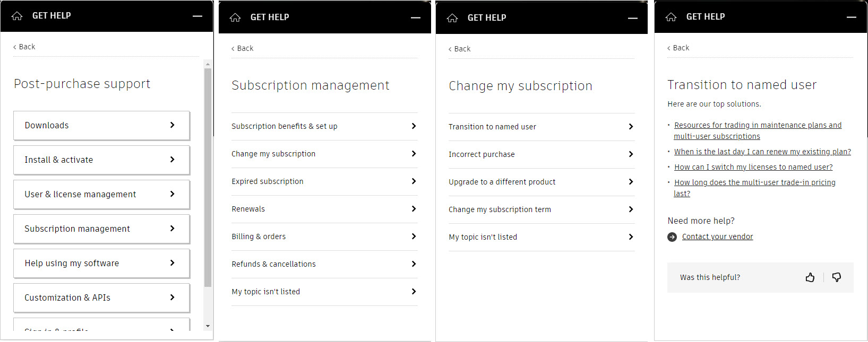Expand the Renewals topic chevron
Viewport: 868px width, 342px height.
tap(414, 209)
